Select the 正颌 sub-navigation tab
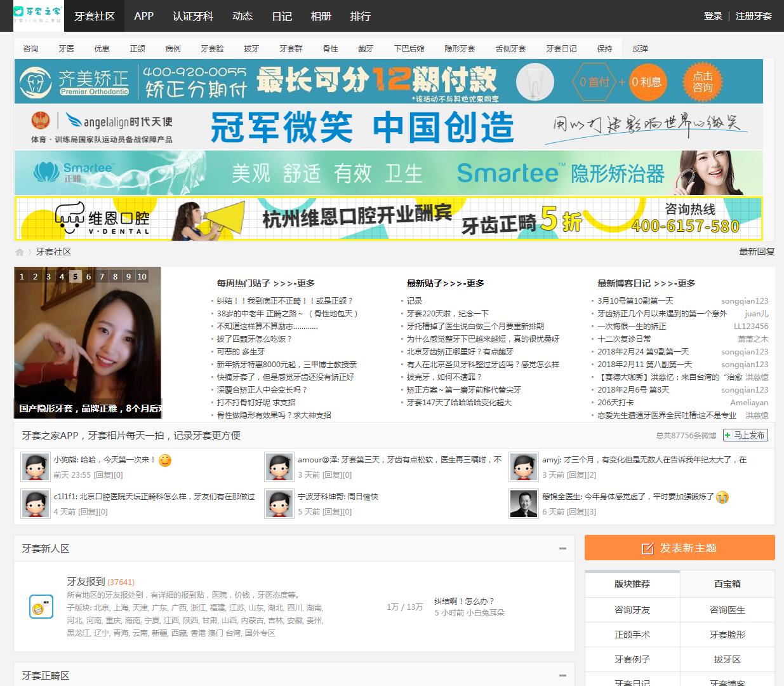The height and width of the screenshot is (686, 784). coord(138,48)
